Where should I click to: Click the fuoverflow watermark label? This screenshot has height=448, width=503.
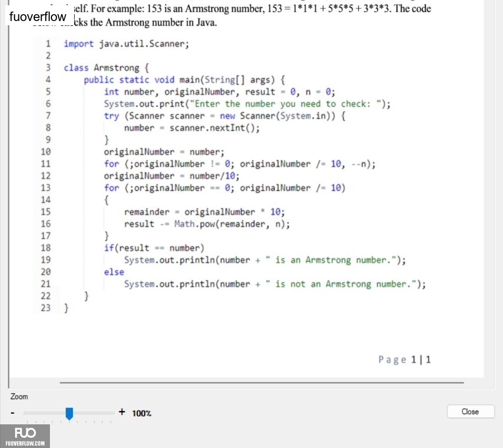(38, 16)
